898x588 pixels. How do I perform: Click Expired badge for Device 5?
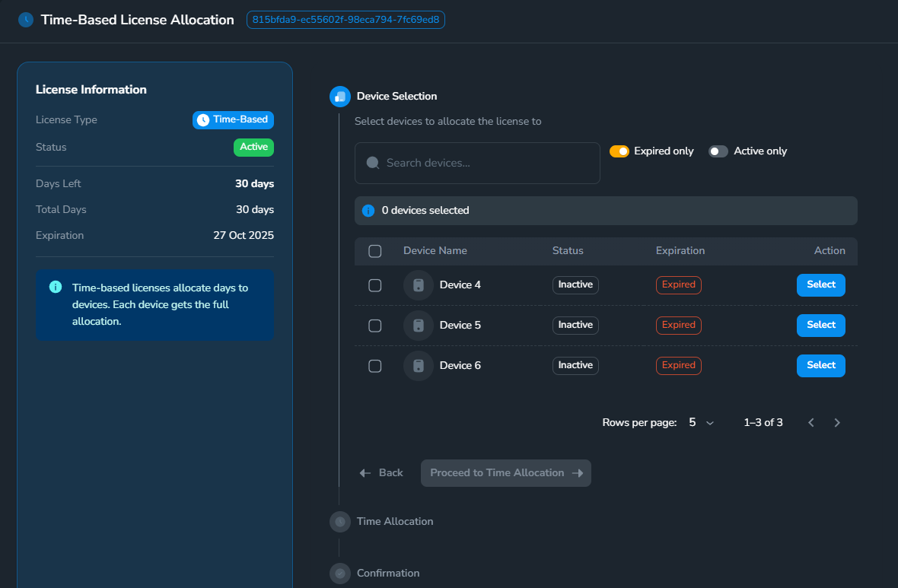pyautogui.click(x=679, y=326)
